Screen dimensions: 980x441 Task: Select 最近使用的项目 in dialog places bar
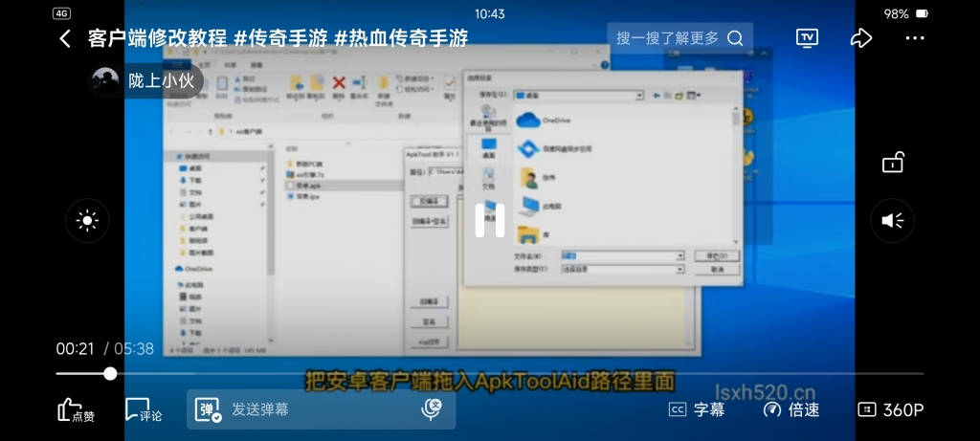click(489, 119)
